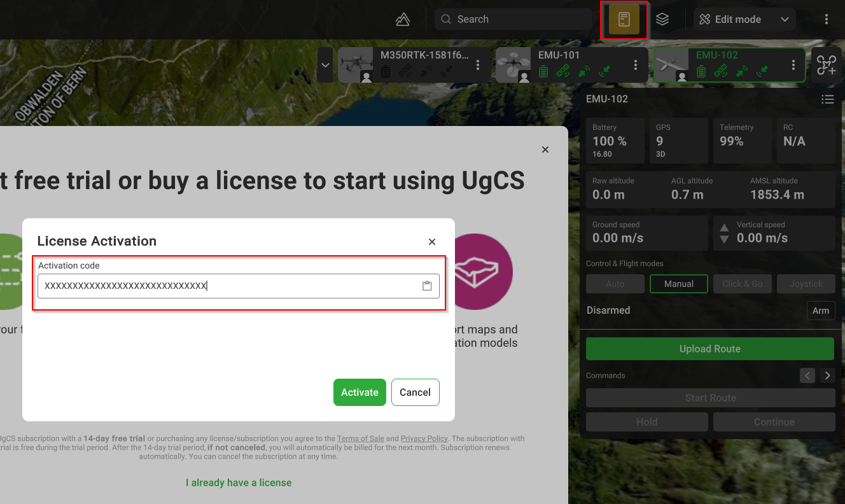Show previous commands page arrow

807,375
